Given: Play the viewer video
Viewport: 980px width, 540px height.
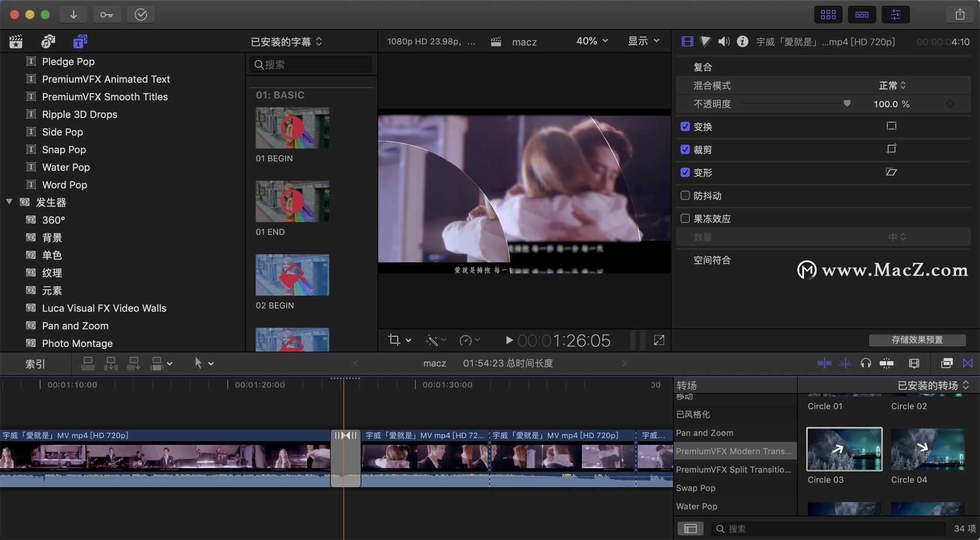Looking at the screenshot, I should 509,340.
